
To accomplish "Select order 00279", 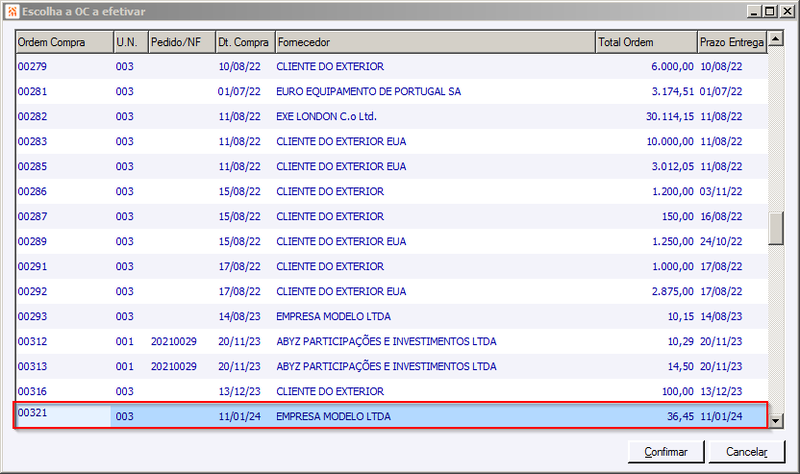I will [x=391, y=66].
